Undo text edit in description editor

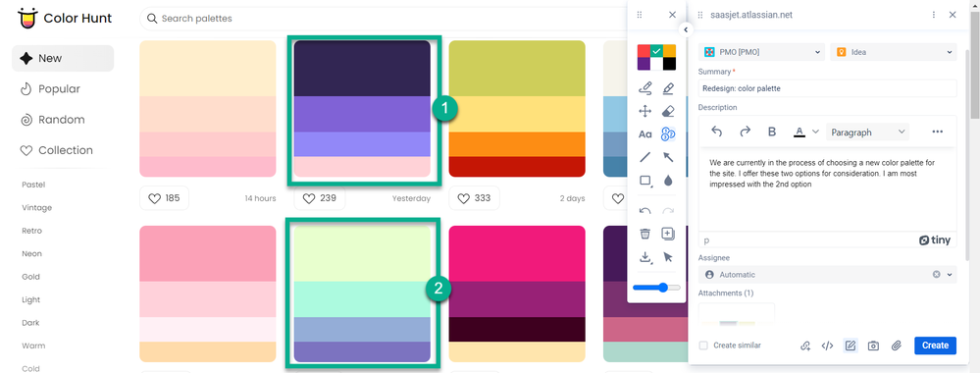coord(717,132)
